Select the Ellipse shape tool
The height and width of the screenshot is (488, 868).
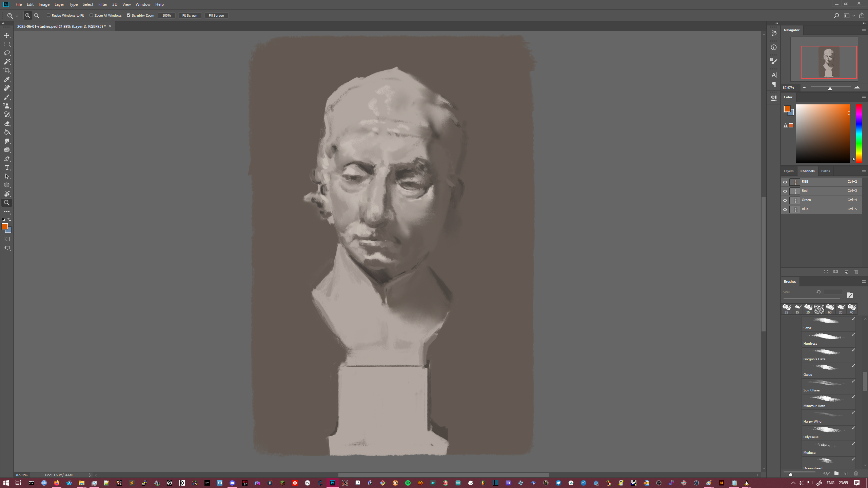(7, 185)
